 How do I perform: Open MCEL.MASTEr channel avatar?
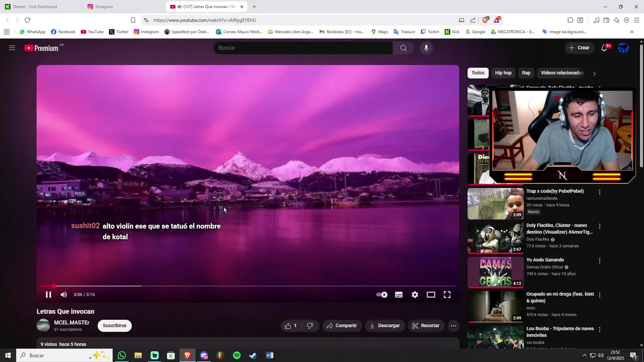(x=43, y=325)
